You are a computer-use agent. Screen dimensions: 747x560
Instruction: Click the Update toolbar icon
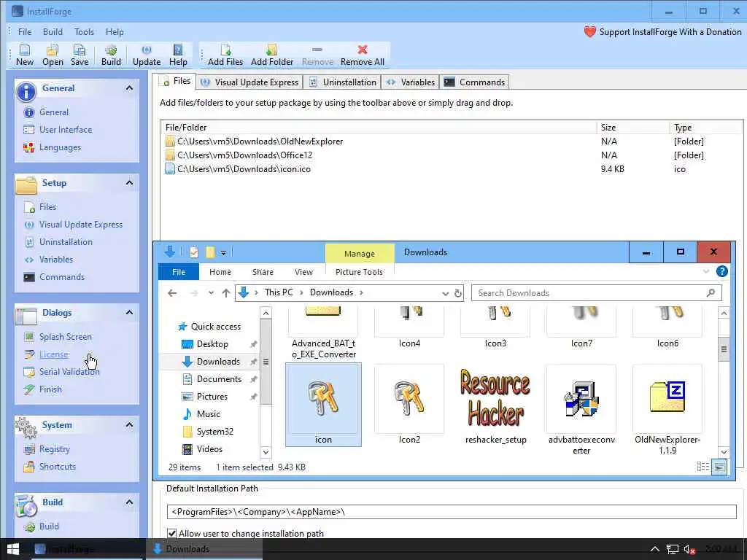[x=146, y=55]
